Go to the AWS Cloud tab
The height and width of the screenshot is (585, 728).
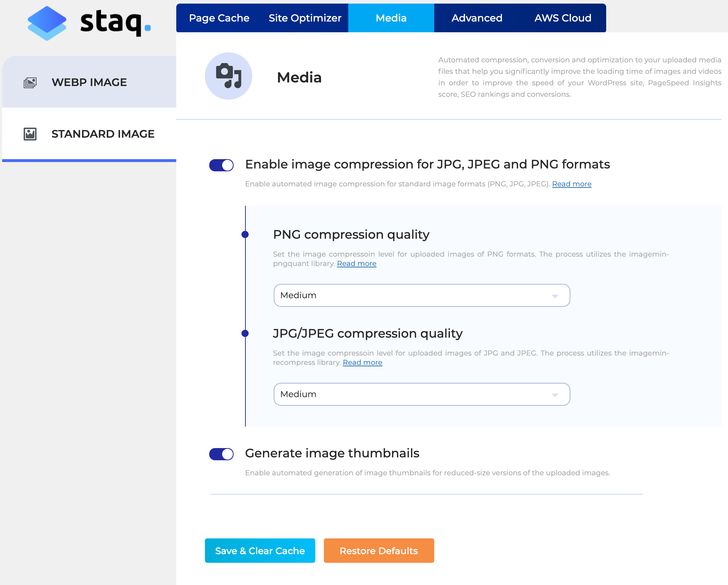(x=563, y=18)
